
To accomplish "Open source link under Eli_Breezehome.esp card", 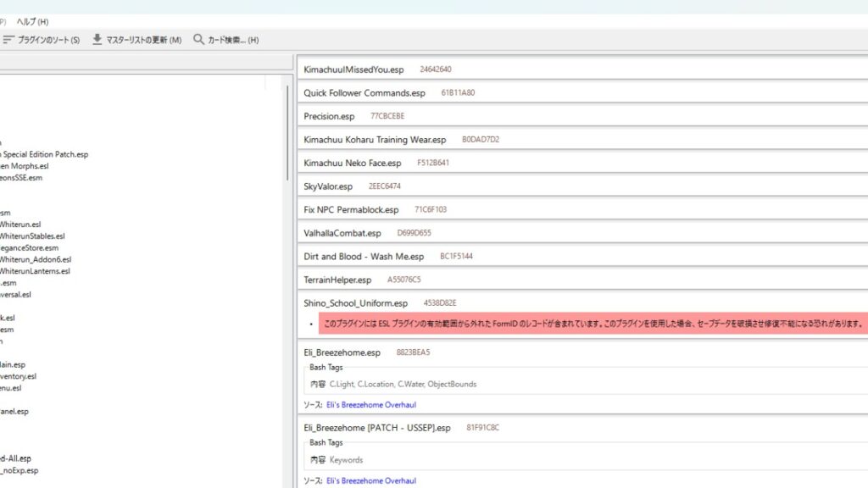I will pos(371,405).
